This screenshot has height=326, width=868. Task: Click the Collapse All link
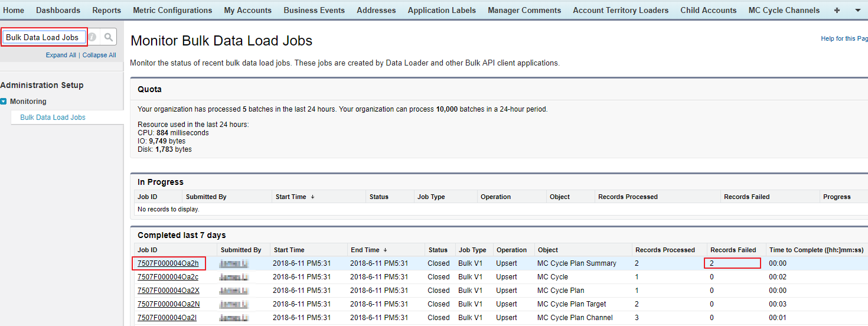coord(99,55)
